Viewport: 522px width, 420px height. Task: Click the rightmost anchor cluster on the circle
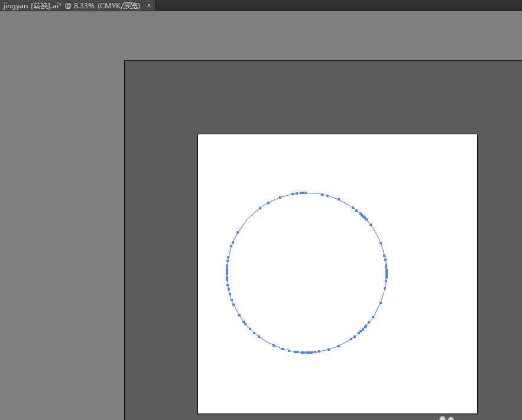(387, 272)
